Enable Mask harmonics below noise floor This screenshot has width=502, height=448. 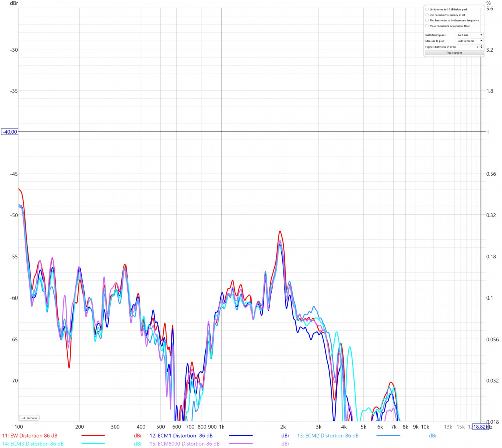pyautogui.click(x=427, y=26)
